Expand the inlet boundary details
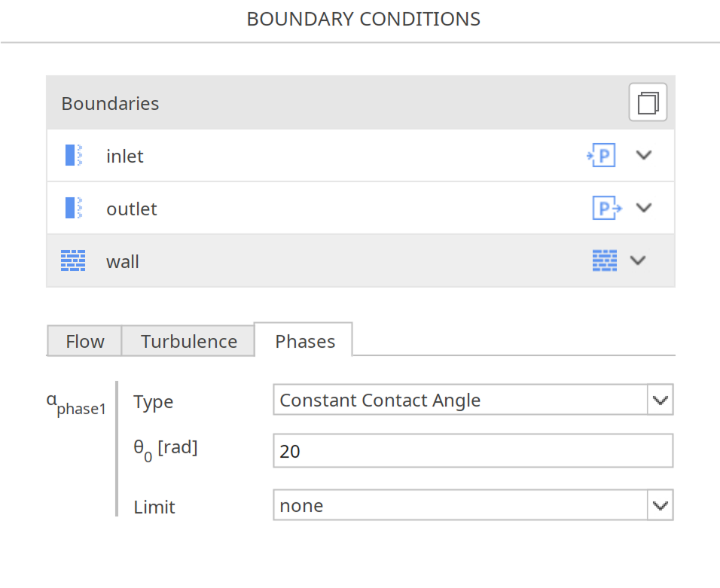This screenshot has height=588, width=720. pyautogui.click(x=644, y=155)
